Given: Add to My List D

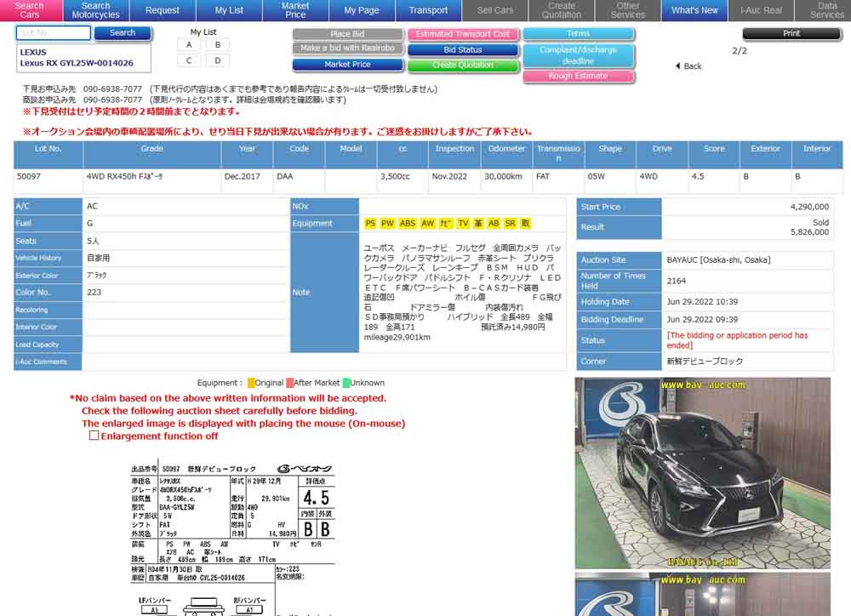Looking at the screenshot, I should coord(218,60).
